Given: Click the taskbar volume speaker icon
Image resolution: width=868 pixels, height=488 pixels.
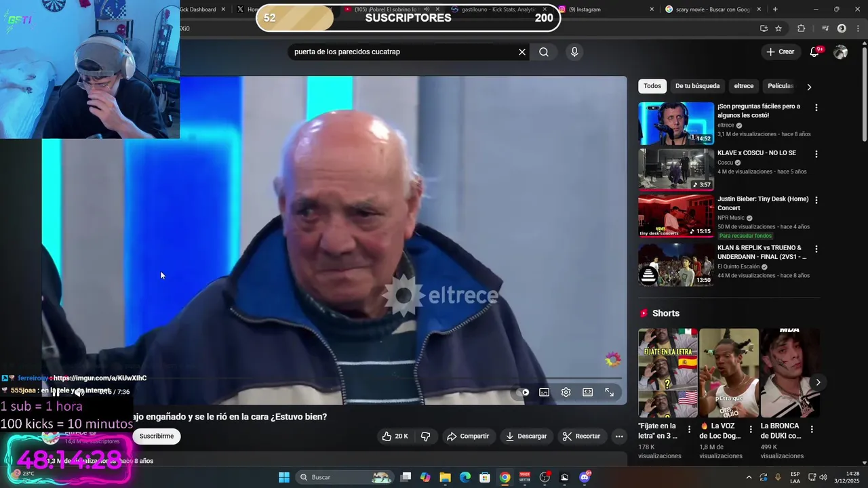Looking at the screenshot, I should tap(823, 477).
